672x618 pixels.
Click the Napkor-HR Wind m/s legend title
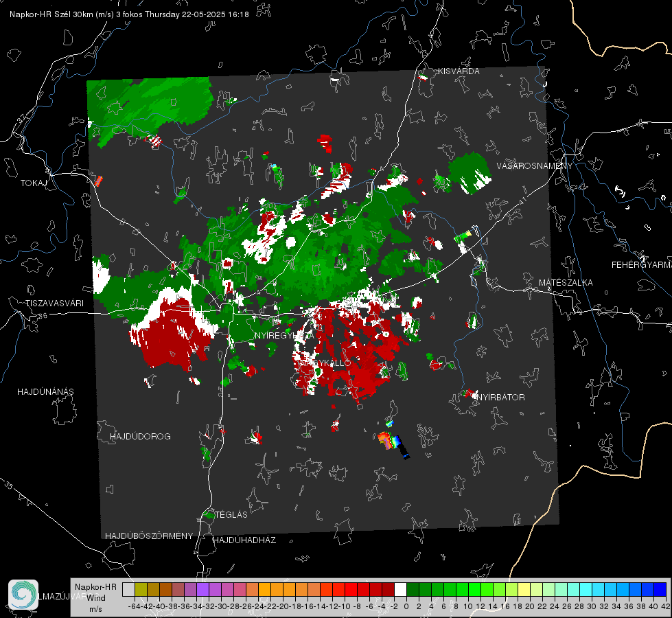pos(95,598)
